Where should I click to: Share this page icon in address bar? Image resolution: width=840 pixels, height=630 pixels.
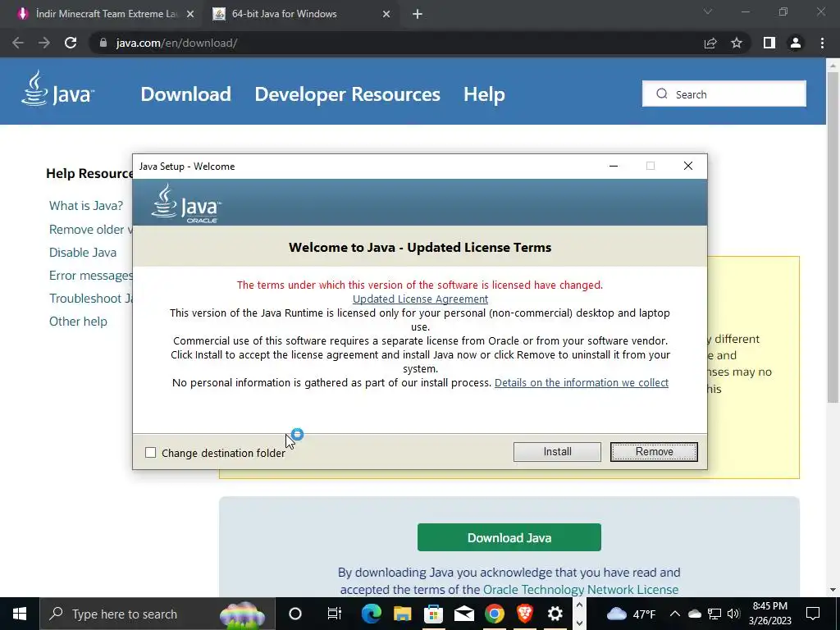(x=710, y=43)
